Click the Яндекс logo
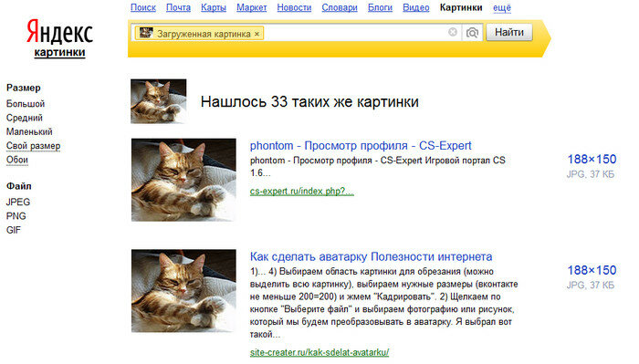 pos(59,32)
